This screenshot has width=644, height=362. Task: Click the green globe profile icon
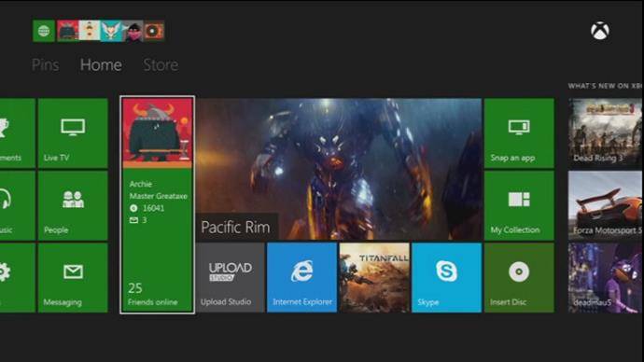click(x=44, y=31)
